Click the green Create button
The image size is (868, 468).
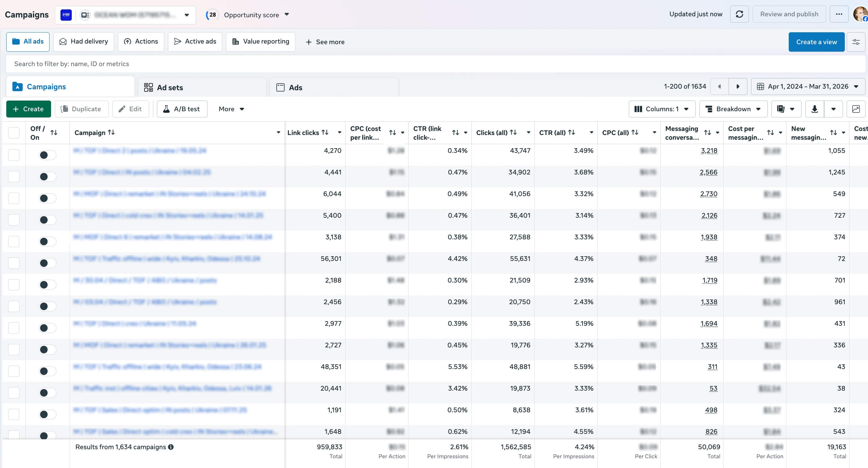click(x=29, y=109)
